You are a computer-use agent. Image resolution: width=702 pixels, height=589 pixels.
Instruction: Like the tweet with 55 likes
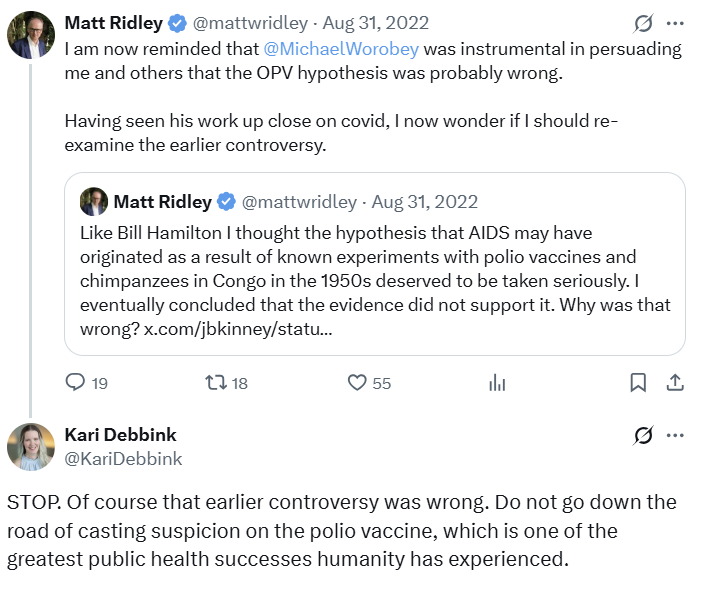(x=357, y=382)
